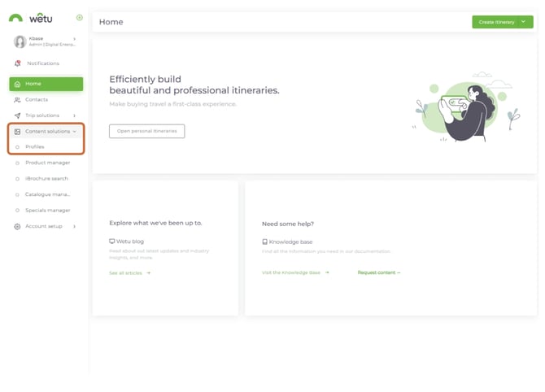Click the Kbase account name
Screen dimensions: 545x392
tap(36, 38)
